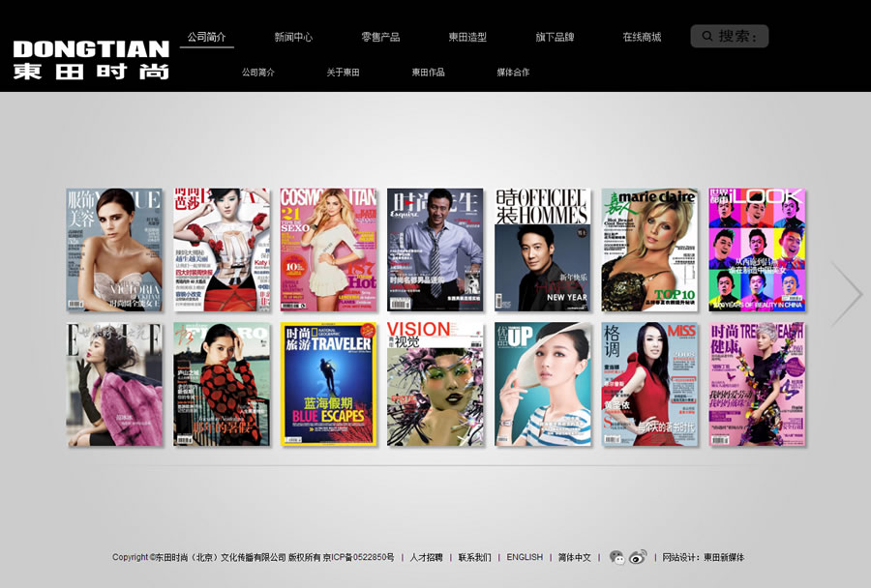Screen dimensions: 871x588
Task: Open the marie claire TOP10 cover
Action: pyautogui.click(x=649, y=250)
